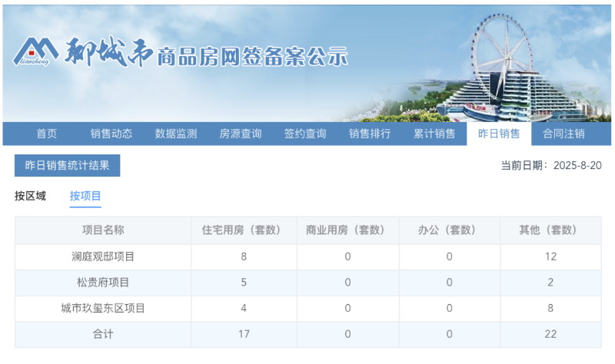Select 房源查询 in the navigation bar

tap(241, 134)
